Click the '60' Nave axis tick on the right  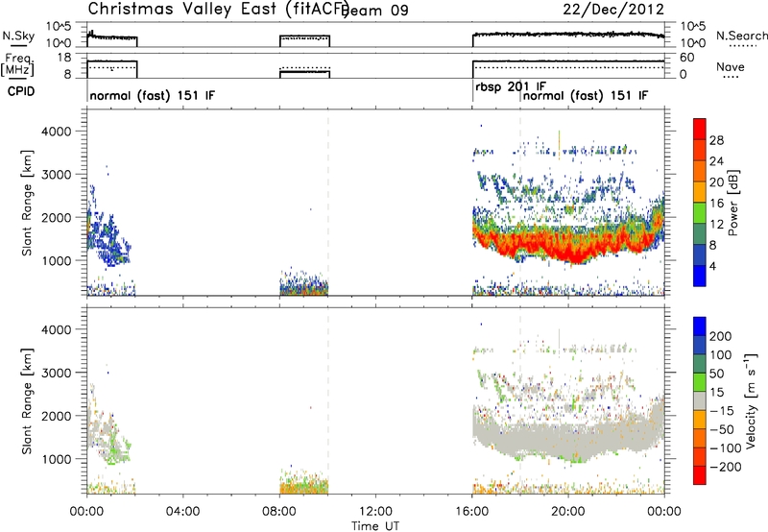pos(687,58)
